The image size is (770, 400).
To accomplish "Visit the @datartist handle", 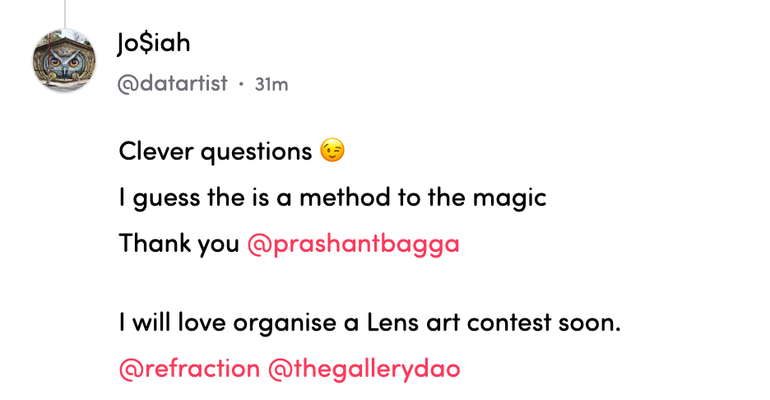I will [x=172, y=84].
